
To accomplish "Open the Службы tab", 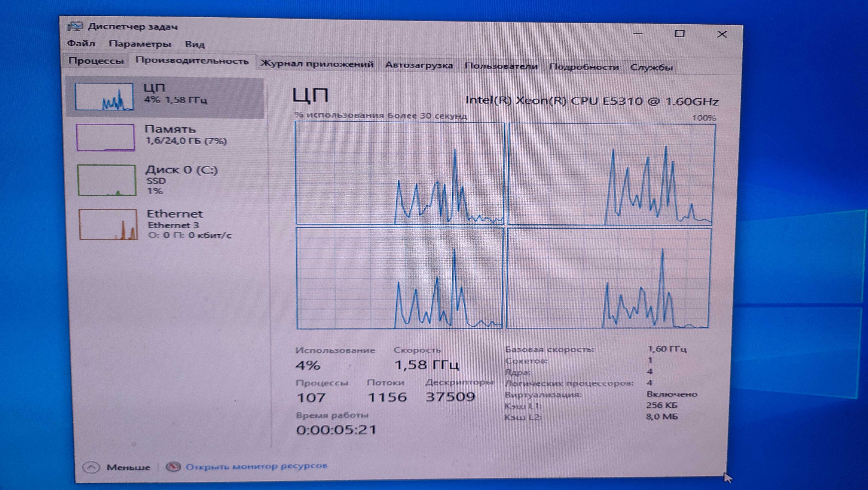I will pyautogui.click(x=651, y=67).
